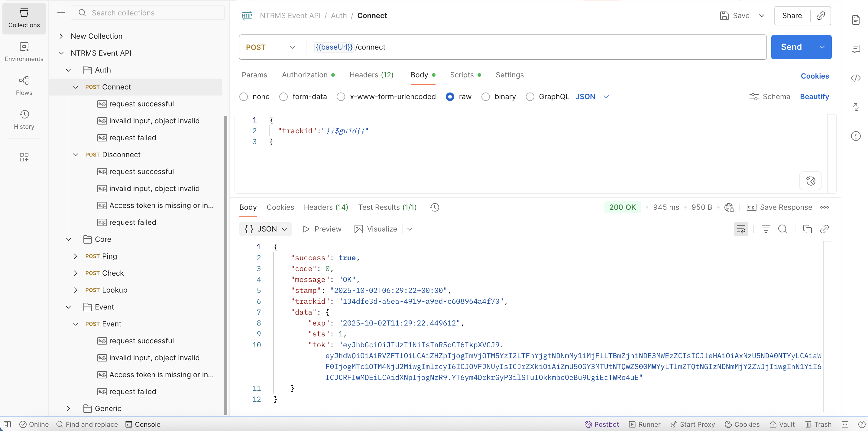Expand the Generic folder
Image resolution: width=868 pixels, height=431 pixels.
pyautogui.click(x=68, y=408)
